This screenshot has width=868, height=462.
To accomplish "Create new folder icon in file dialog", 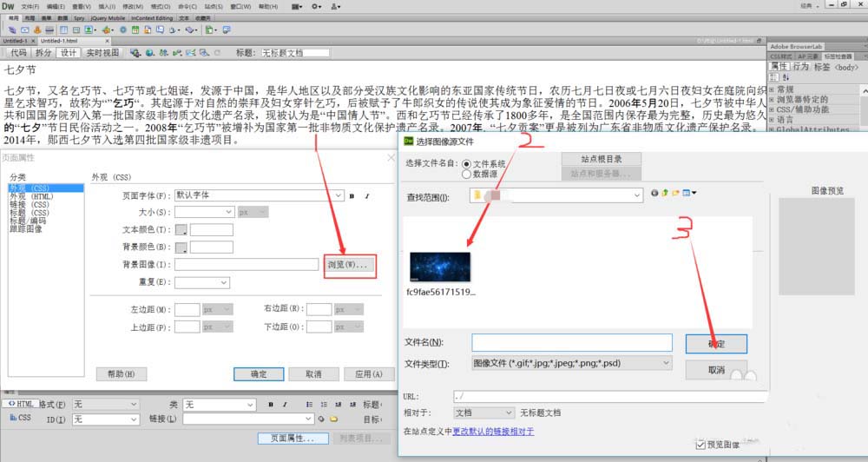I will [x=675, y=193].
